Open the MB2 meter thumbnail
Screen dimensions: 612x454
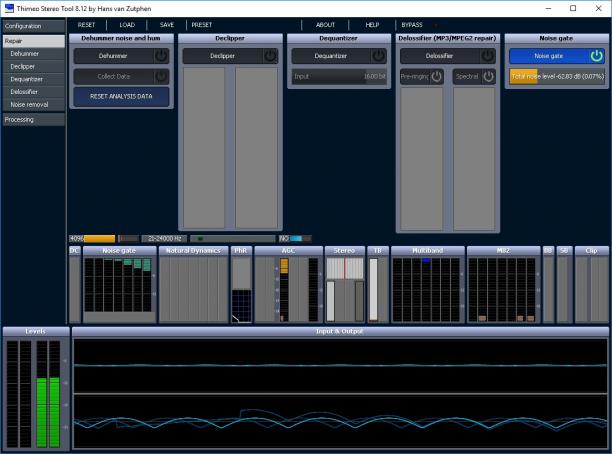(503, 284)
